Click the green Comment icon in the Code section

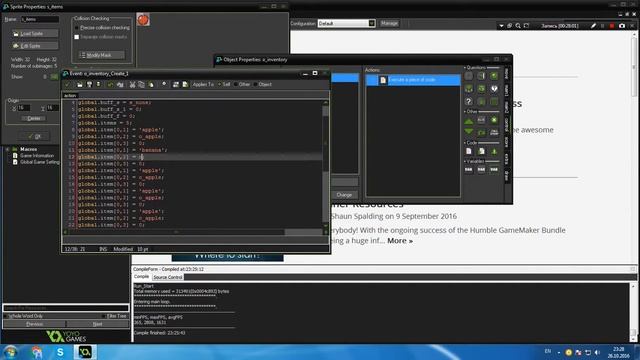point(494,151)
